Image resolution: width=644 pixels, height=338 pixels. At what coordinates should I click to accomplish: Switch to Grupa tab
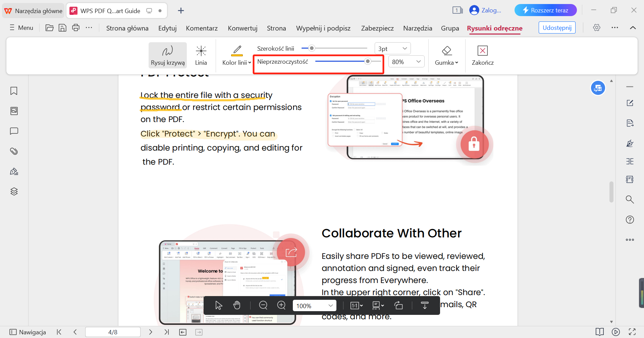coord(450,28)
